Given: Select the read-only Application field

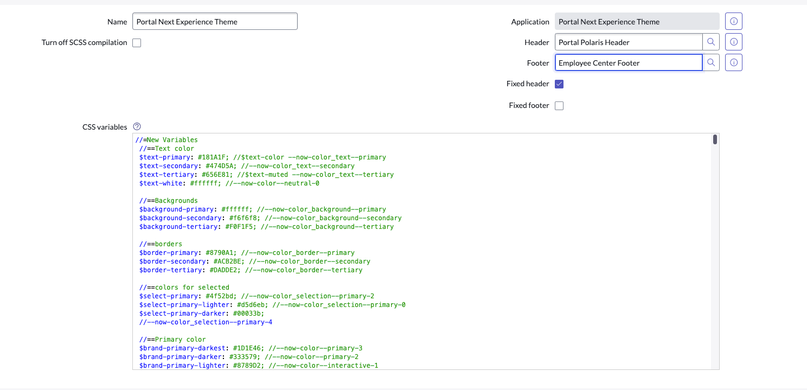Looking at the screenshot, I should pyautogui.click(x=637, y=22).
